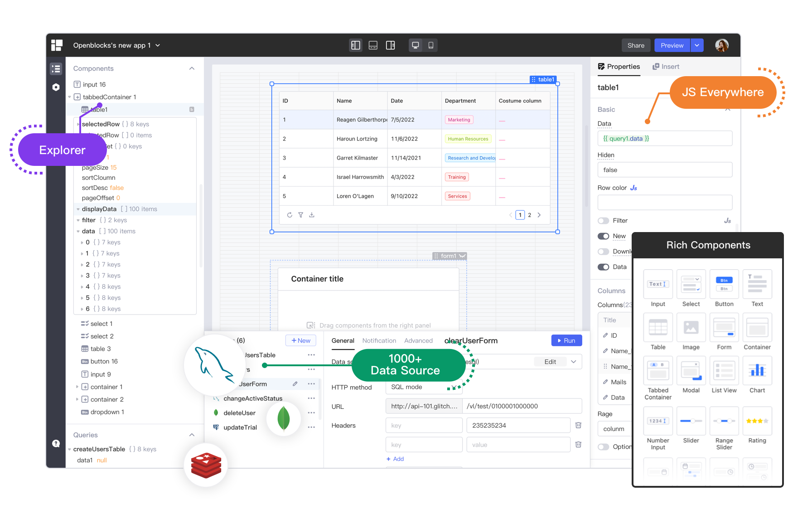Image resolution: width=812 pixels, height=514 pixels.
Task: Delete the 235235234 header row
Action: pos(578,425)
